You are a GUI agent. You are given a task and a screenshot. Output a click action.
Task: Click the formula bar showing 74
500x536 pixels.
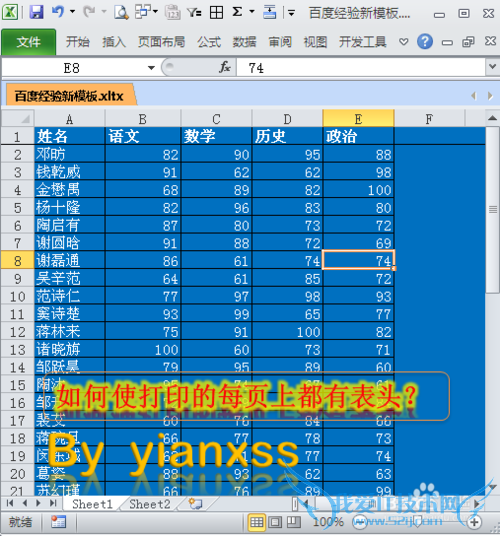361,67
